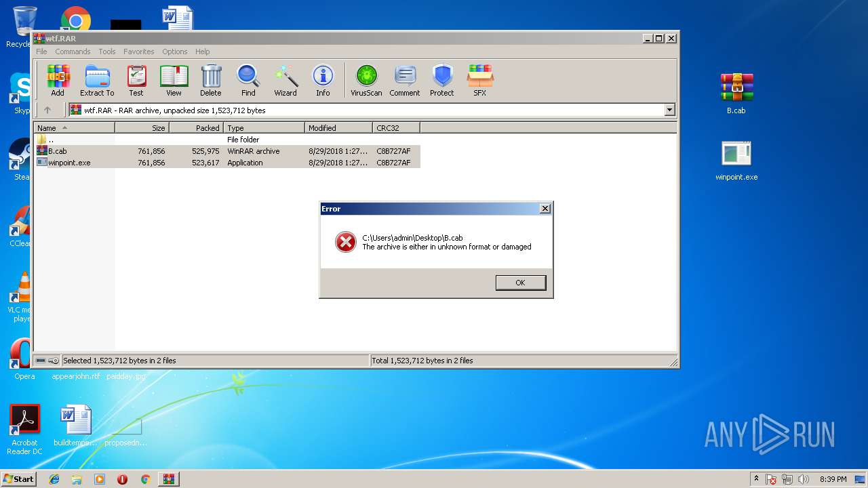Click the volume tray icon
The image size is (868, 488).
(x=804, y=479)
